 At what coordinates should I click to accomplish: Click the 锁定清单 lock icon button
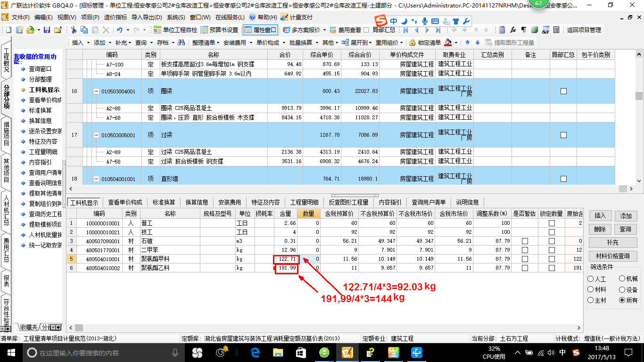[425, 42]
